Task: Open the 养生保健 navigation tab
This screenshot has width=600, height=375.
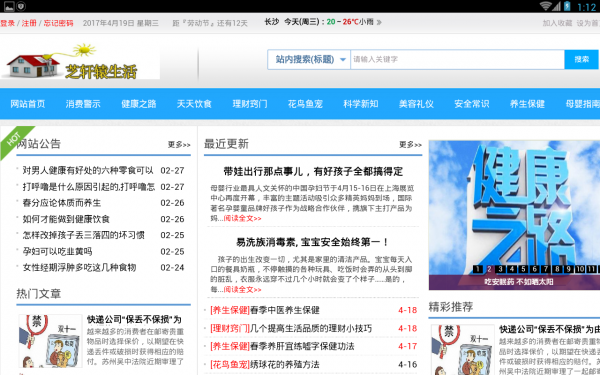Action: 527,104
